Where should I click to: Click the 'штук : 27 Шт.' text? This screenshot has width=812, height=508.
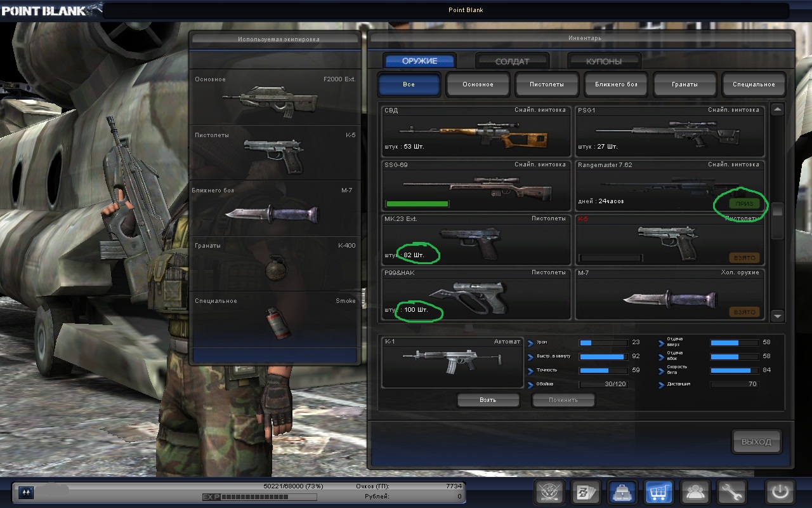598,147
